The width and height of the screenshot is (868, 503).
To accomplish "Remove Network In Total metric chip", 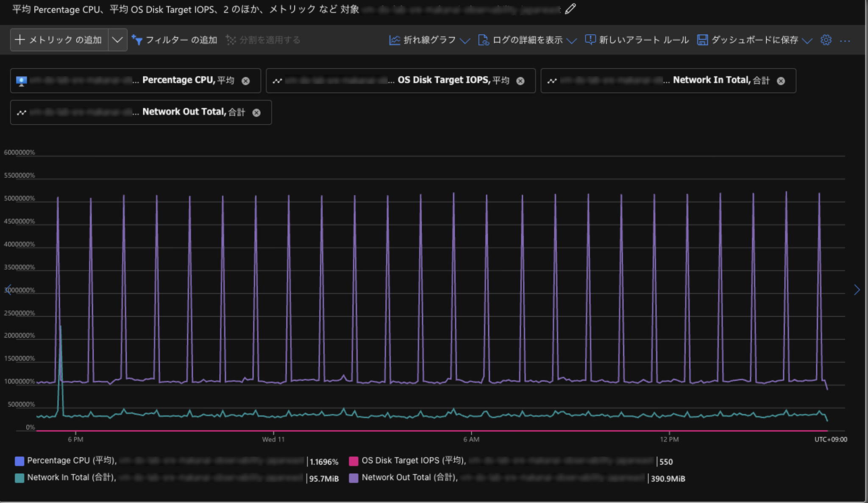I will point(781,81).
